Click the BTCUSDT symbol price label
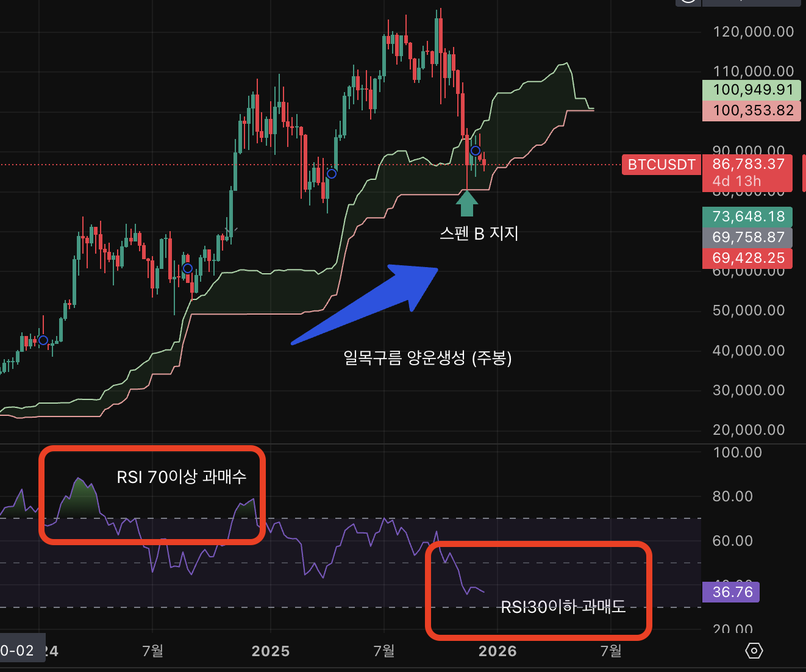The width and height of the screenshot is (806, 672). pos(661,165)
